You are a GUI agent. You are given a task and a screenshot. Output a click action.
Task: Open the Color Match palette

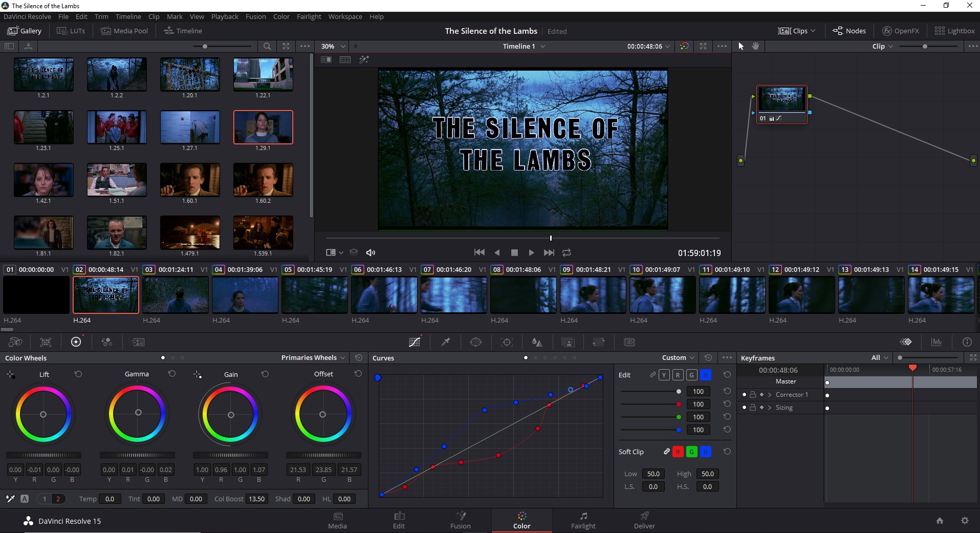(x=46, y=342)
